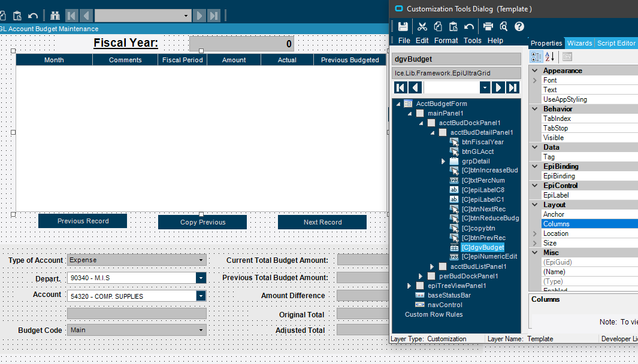Click first-control navigation arrow in Customization dialog

coord(400,87)
